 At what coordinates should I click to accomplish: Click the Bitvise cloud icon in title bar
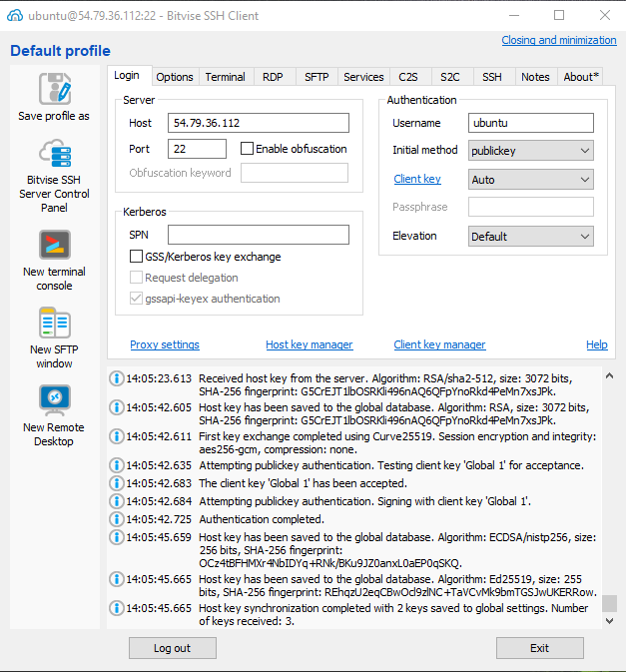(15, 15)
